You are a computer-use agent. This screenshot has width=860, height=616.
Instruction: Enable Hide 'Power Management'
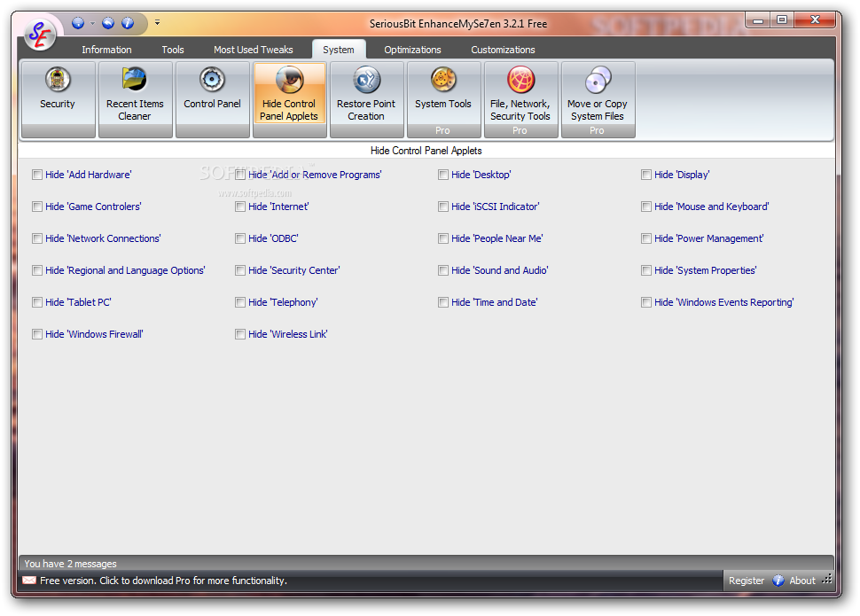[x=646, y=238]
